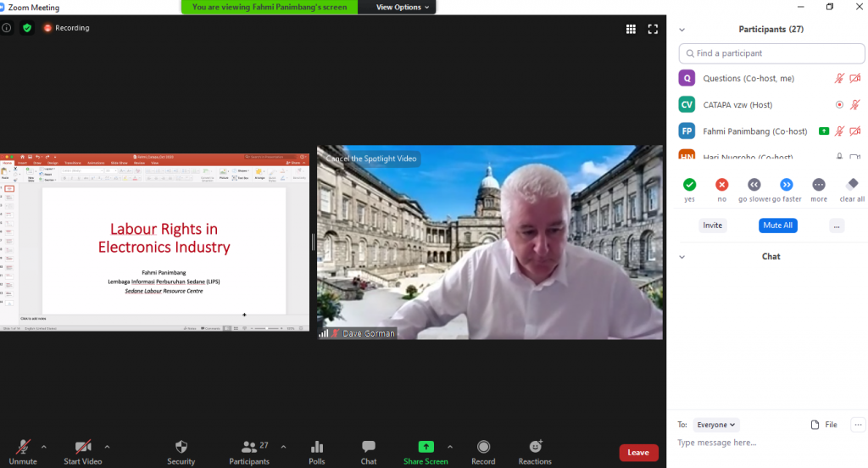Viewport: 868px width, 468px height.
Task: Expand share options arrow beside Share Screen
Action: 450,447
